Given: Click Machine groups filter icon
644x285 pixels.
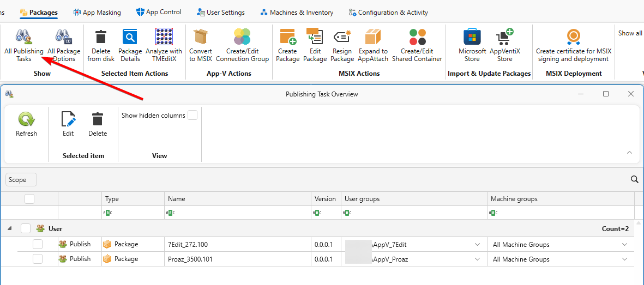Looking at the screenshot, I should click(493, 213).
